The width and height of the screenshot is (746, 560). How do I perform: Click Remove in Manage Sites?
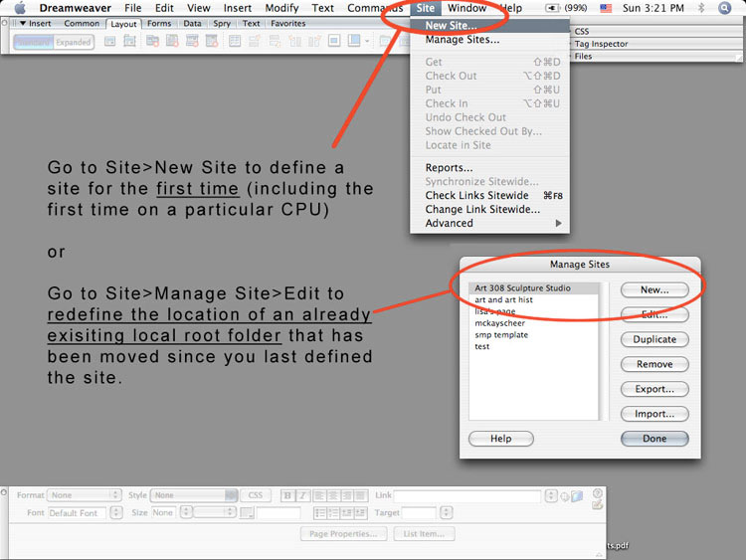(x=654, y=364)
